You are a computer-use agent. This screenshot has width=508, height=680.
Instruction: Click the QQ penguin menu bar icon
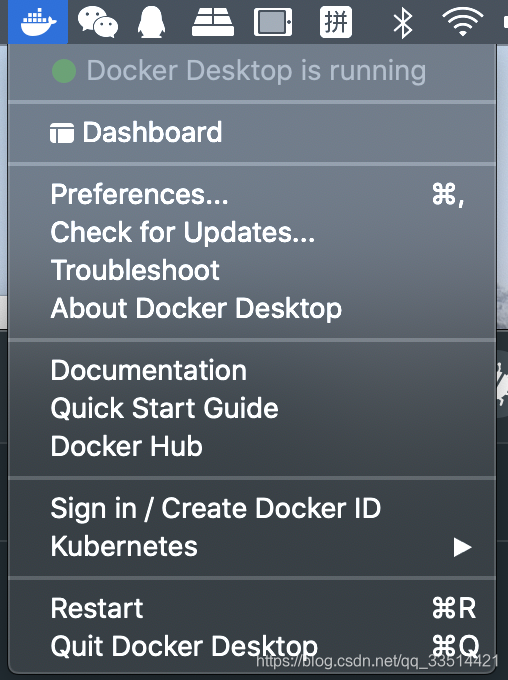pyautogui.click(x=151, y=23)
